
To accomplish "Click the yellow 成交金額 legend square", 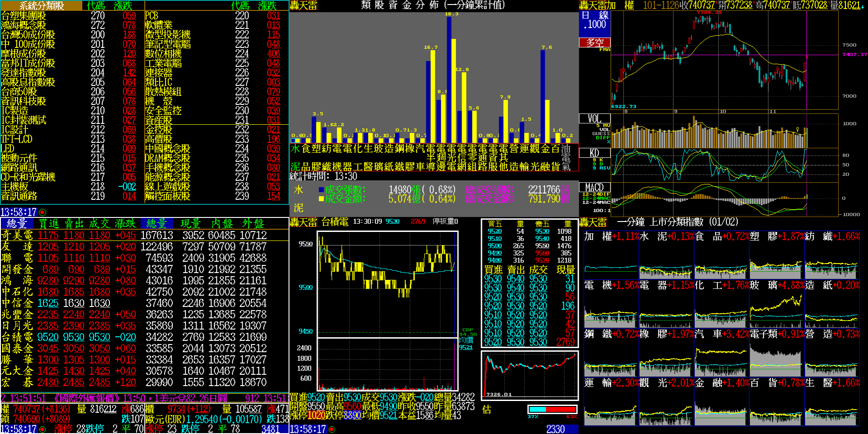I will pyautogui.click(x=321, y=199).
